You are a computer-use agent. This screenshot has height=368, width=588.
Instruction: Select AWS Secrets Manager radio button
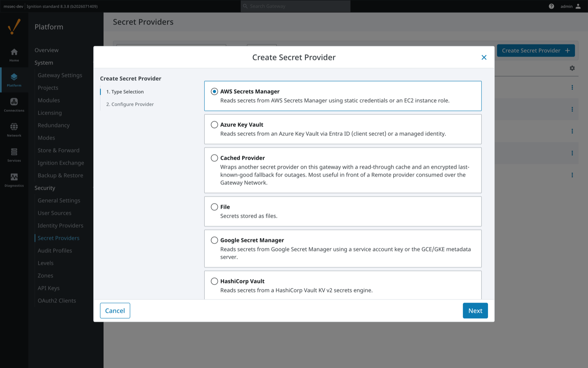coord(214,91)
